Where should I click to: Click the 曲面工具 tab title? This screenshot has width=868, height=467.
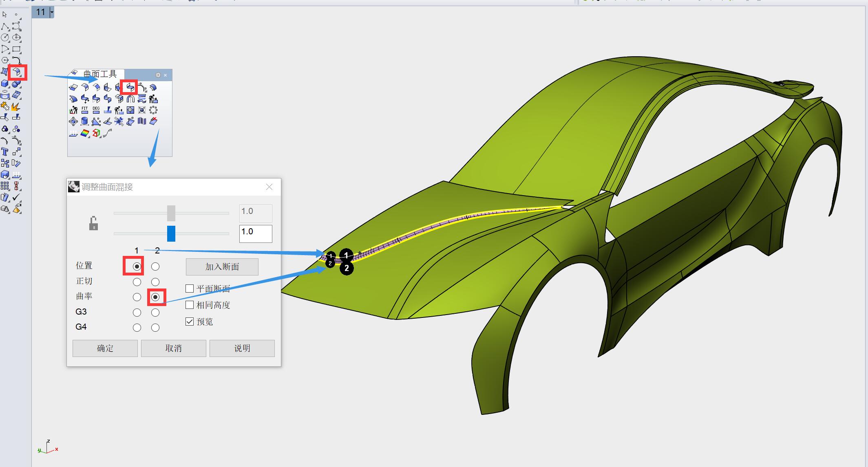100,74
